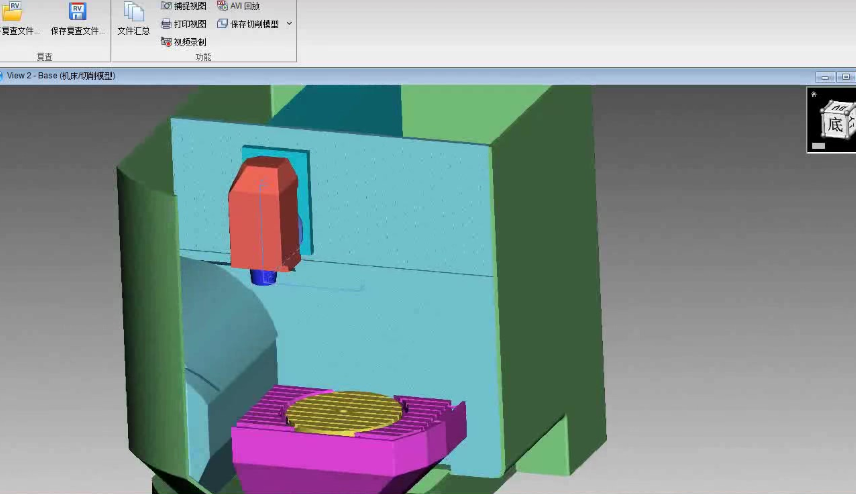Click the 打印视图 print view icon

183,24
